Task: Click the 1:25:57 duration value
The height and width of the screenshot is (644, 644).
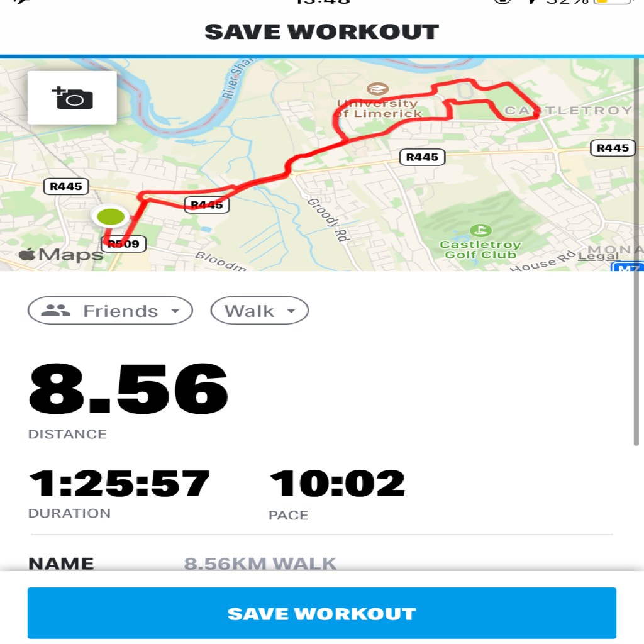Action: [119, 484]
